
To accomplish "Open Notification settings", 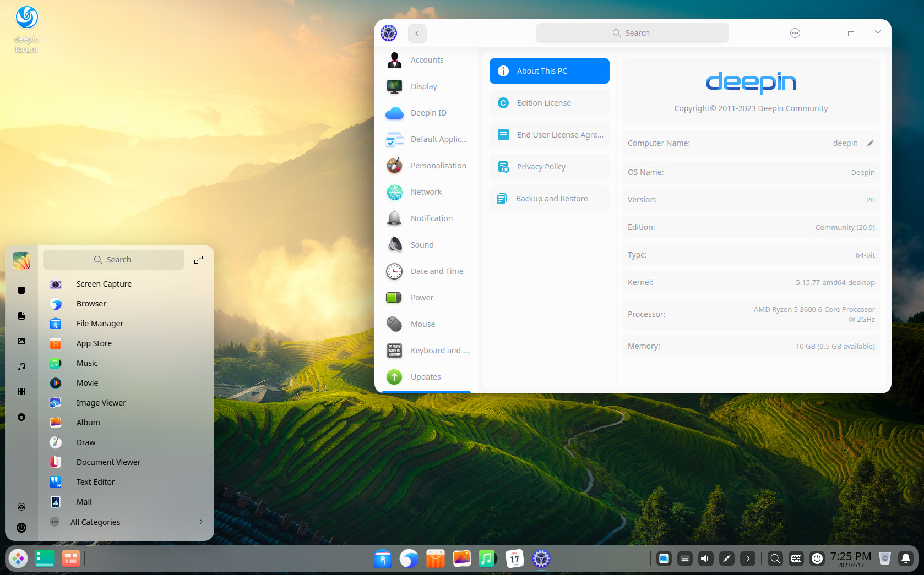I will (426, 218).
